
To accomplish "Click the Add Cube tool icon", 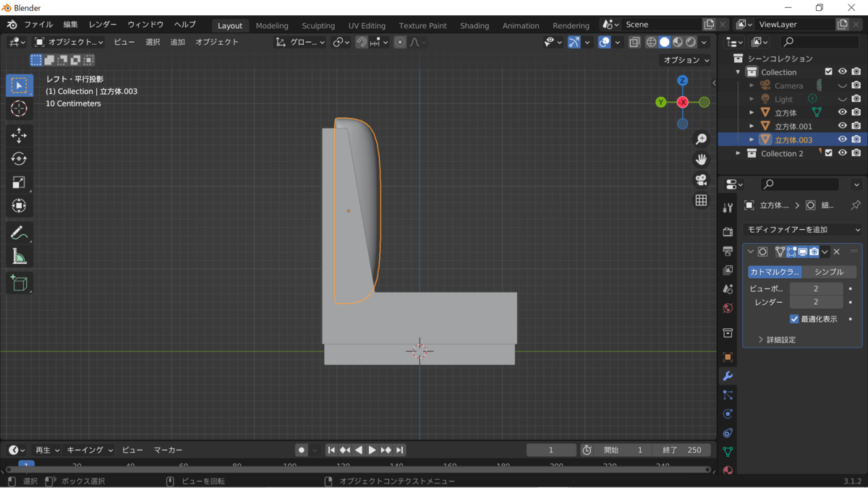I will [x=19, y=283].
